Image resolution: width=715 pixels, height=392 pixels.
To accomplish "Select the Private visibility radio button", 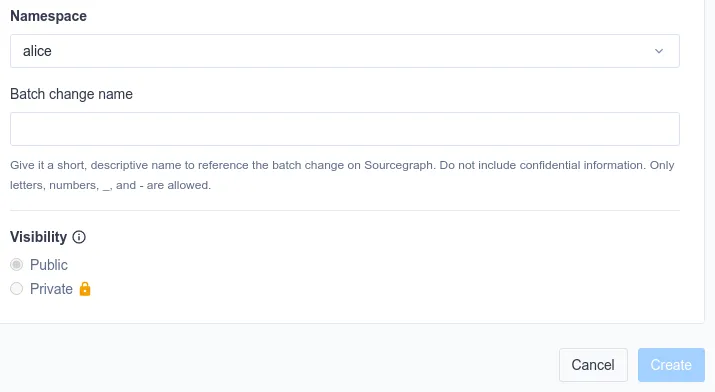I will (x=16, y=289).
